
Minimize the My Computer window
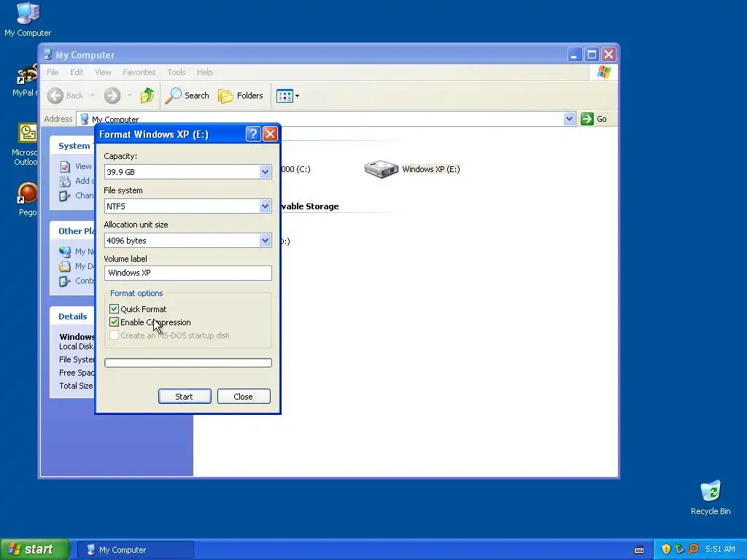pos(575,55)
